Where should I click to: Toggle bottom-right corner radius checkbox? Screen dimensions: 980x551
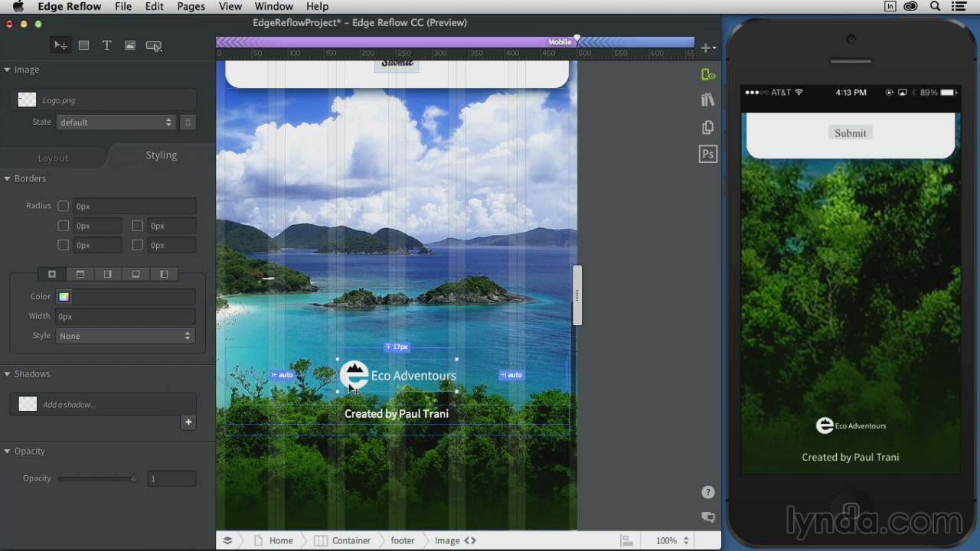click(138, 245)
